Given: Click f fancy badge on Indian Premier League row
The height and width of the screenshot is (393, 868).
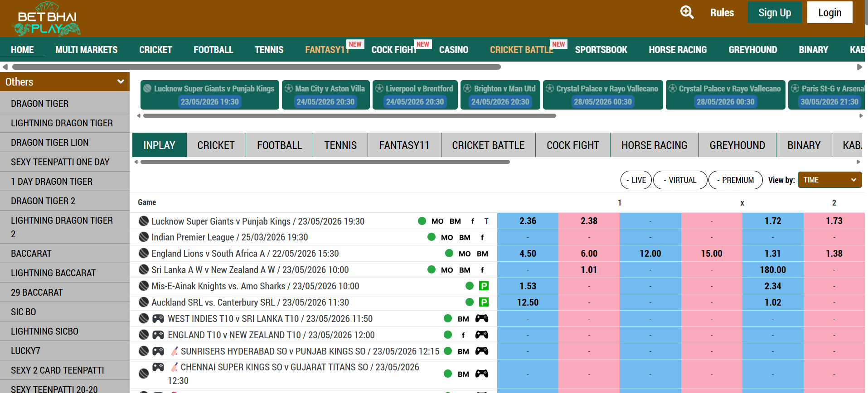Looking at the screenshot, I should 482,237.
